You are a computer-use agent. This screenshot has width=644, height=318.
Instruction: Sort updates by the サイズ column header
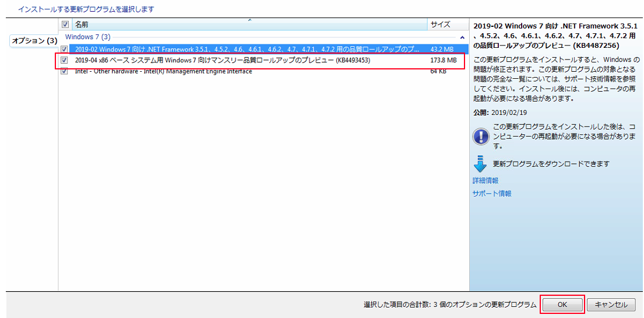pos(447,25)
